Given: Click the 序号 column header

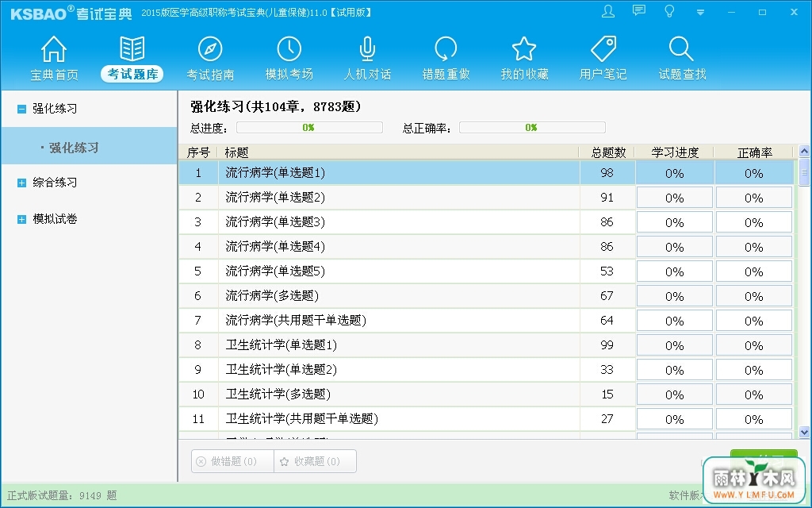Looking at the screenshot, I should (197, 152).
